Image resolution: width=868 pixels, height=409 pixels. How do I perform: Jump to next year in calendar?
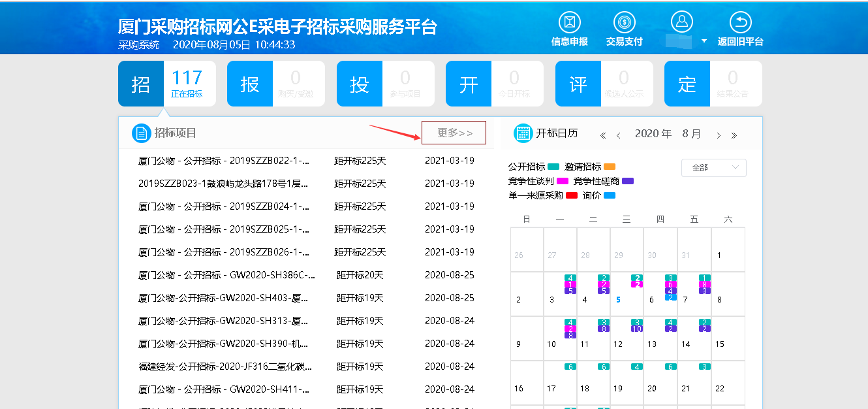coord(734,135)
